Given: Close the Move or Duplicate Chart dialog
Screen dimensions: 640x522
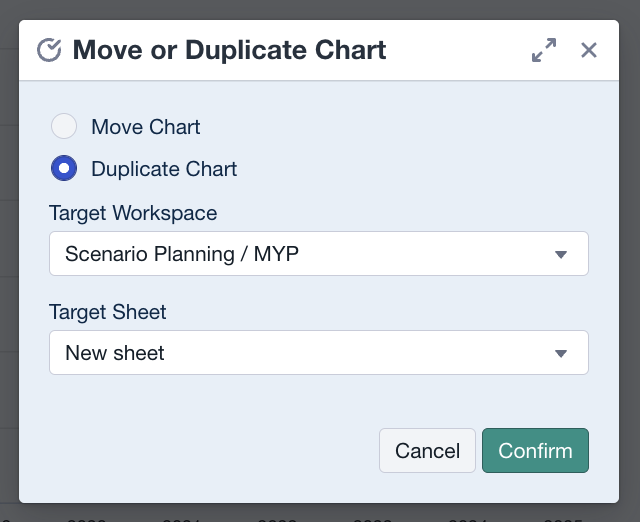Looking at the screenshot, I should click(x=589, y=50).
